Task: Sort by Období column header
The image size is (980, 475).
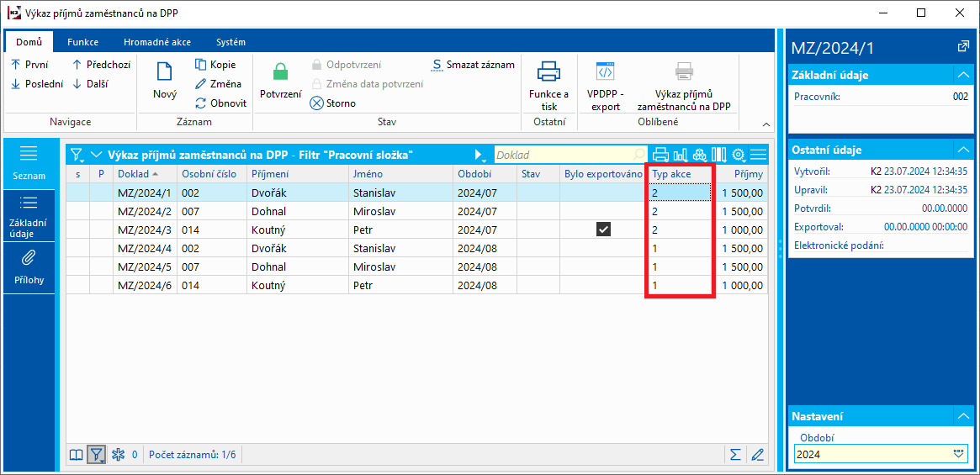Action: coord(485,174)
